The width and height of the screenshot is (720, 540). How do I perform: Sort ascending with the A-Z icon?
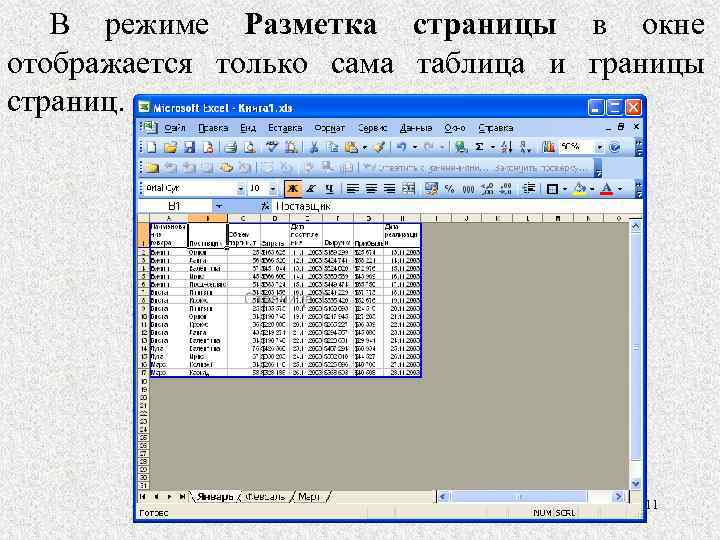point(506,147)
